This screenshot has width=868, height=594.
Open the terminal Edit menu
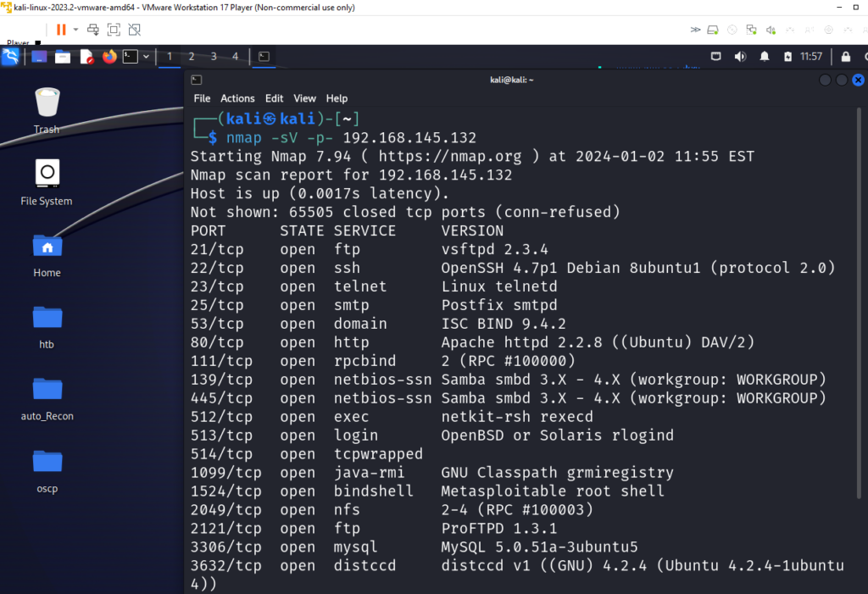click(x=274, y=98)
